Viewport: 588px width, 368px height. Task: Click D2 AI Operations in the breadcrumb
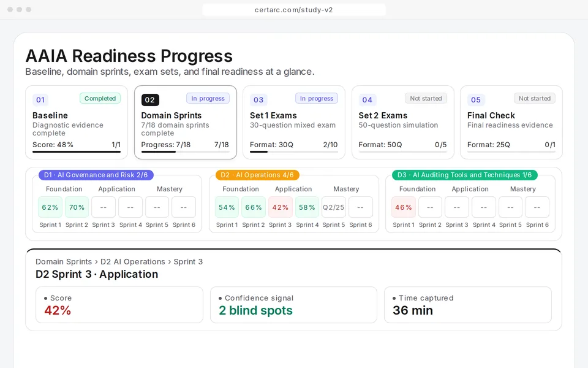(133, 262)
